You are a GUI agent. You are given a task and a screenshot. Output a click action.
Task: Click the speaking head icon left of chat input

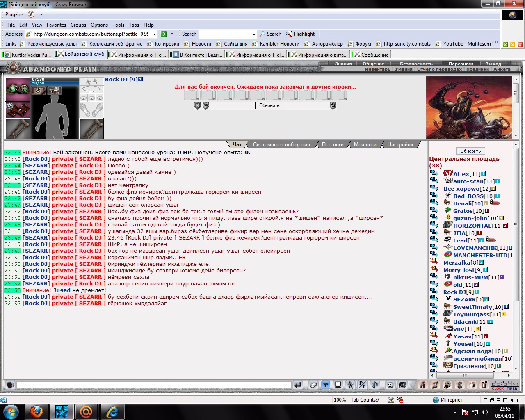coord(10,385)
